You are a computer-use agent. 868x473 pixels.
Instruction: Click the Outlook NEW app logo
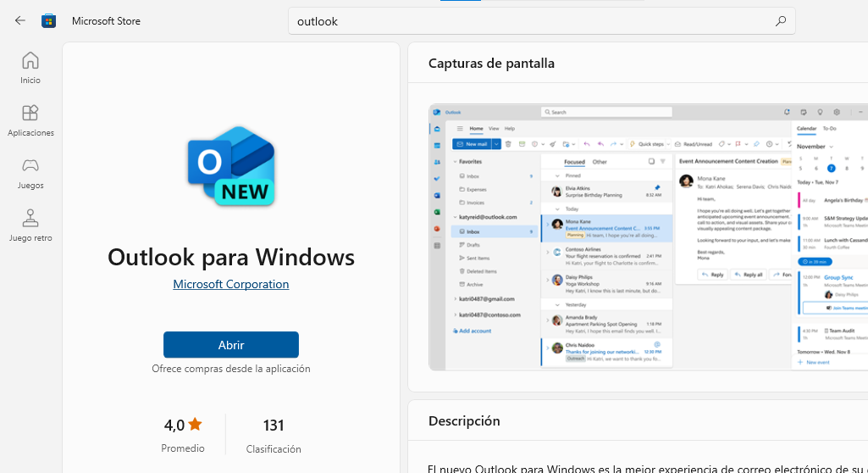(231, 165)
